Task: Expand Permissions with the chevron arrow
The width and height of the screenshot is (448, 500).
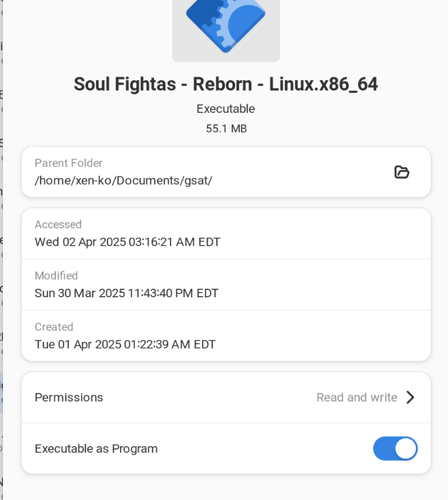Action: coord(410,397)
